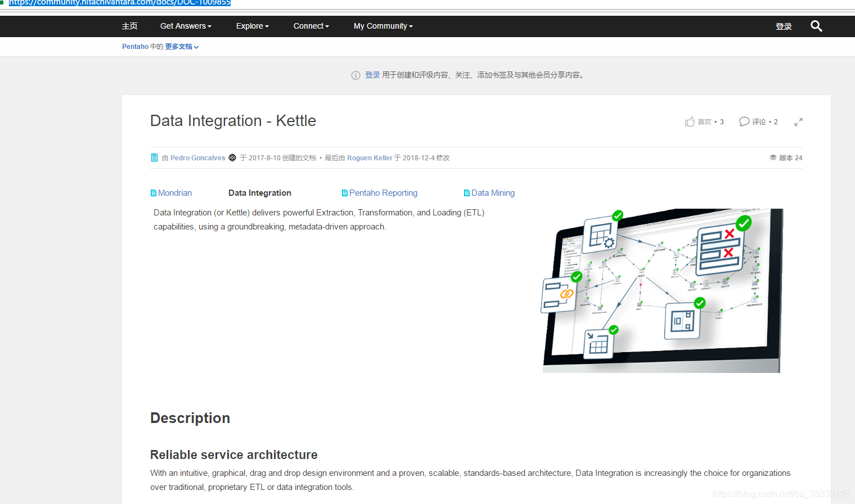This screenshot has width=855, height=504.
Task: Click 登录 in top navigation bar
Action: 784,26
